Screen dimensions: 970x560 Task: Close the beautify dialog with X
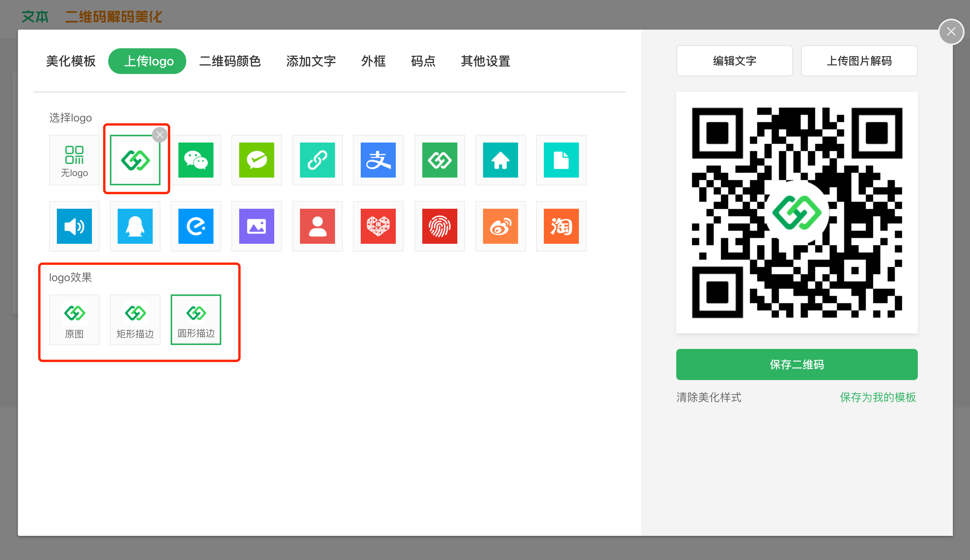[951, 32]
